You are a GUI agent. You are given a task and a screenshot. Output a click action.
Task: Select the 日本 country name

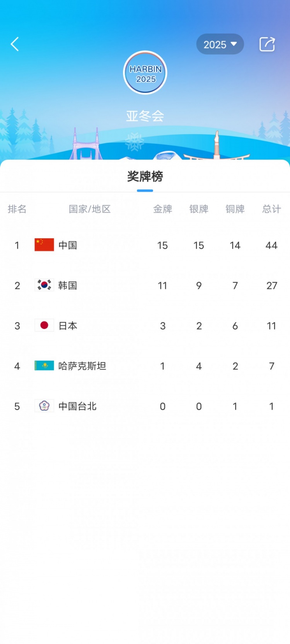(68, 325)
